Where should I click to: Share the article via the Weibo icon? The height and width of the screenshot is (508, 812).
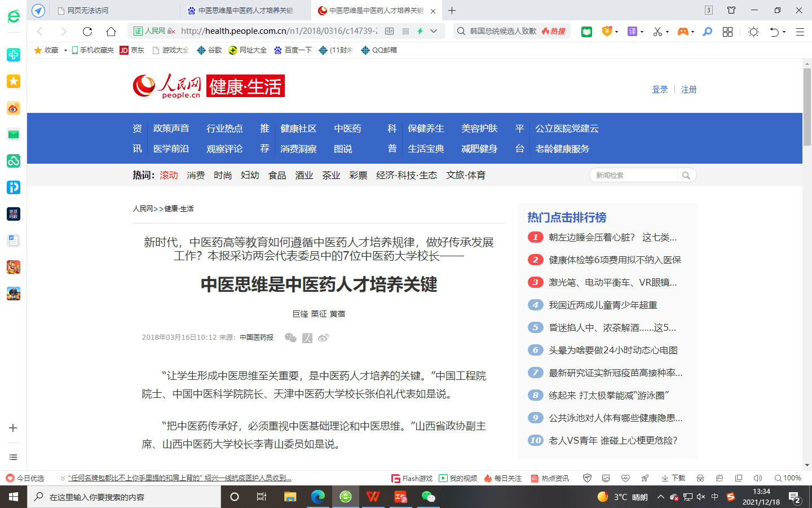323,338
